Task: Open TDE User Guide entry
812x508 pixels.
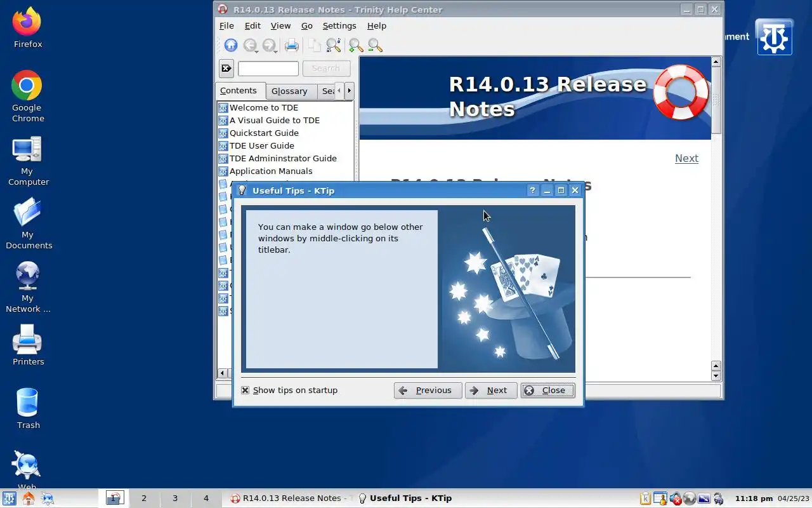Action: 261,146
